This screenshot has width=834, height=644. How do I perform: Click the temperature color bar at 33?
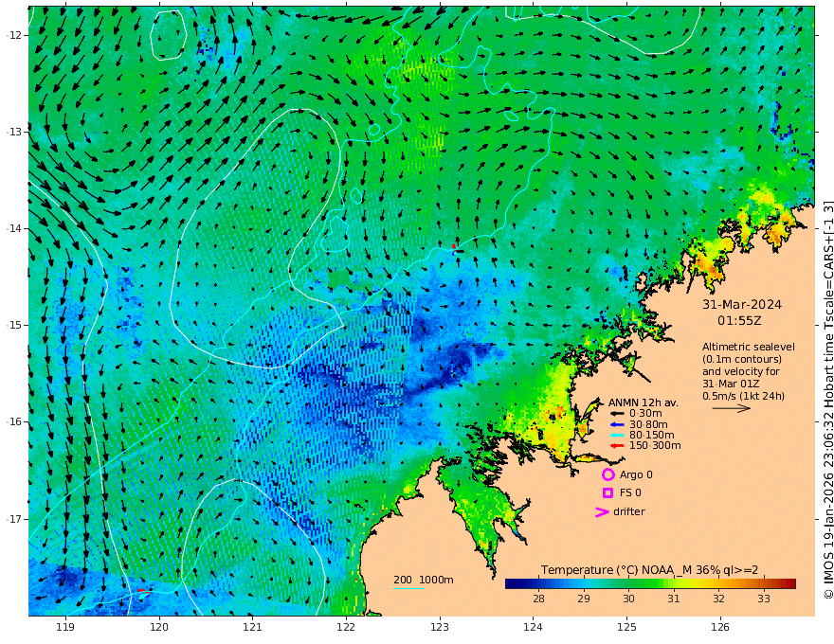pyautogui.click(x=763, y=583)
